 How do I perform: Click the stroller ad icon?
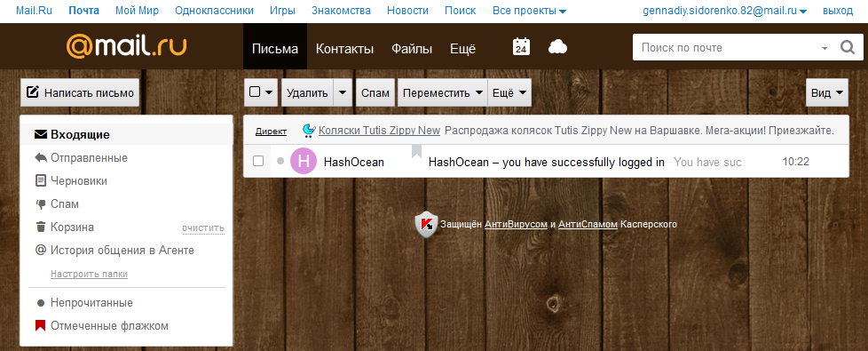309,131
